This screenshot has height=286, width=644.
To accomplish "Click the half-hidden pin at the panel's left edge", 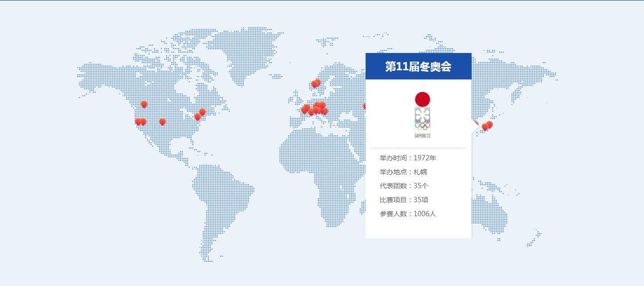I will coord(364,106).
